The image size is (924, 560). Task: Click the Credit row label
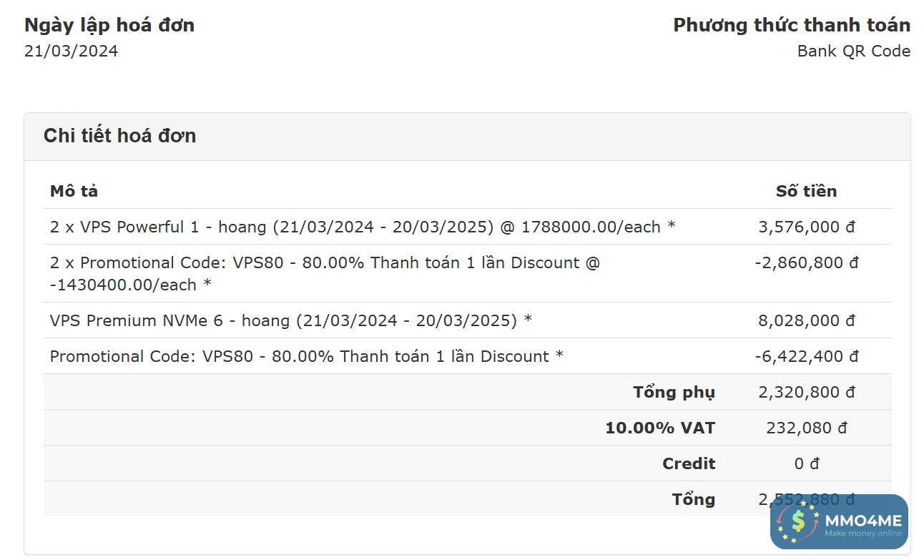688,463
